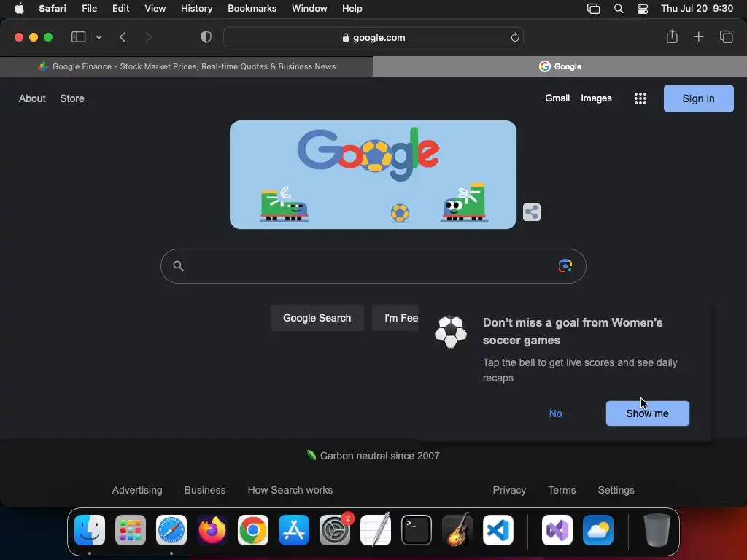Select the Google tab
747x560 pixels.
(x=560, y=66)
